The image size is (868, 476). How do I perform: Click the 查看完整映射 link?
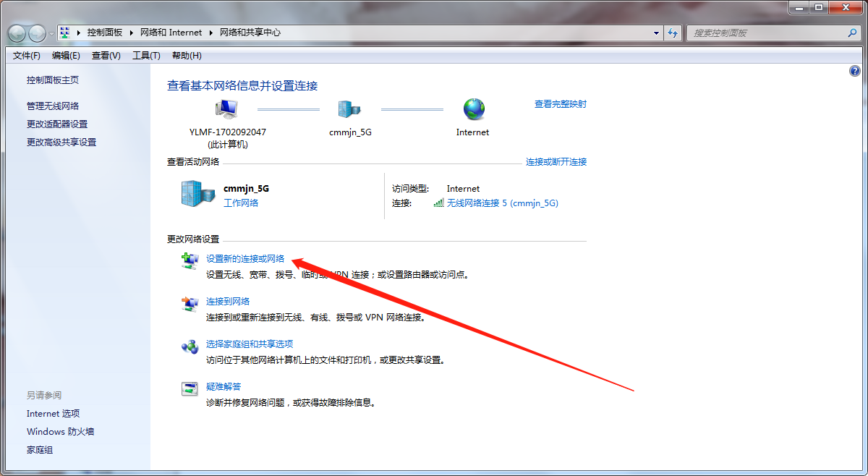tap(560, 104)
